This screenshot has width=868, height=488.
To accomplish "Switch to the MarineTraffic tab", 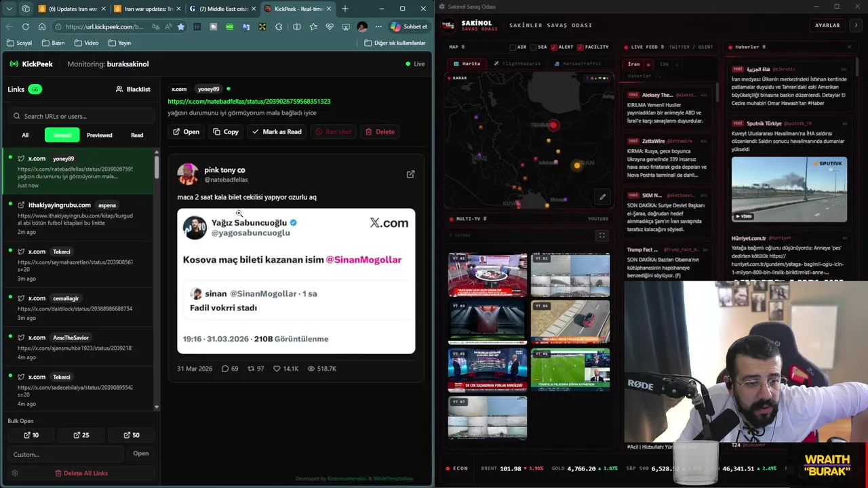I will [x=578, y=64].
